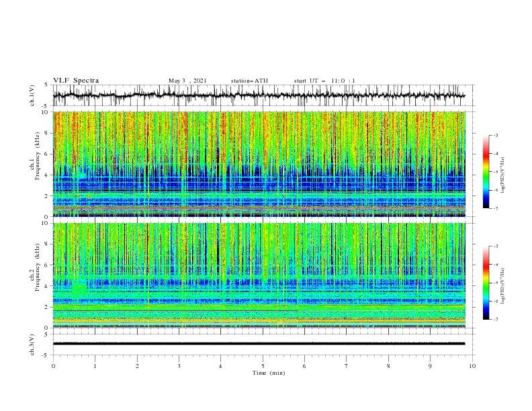
Task: Click the "VLF Spectra" plot title
Action: tap(76, 81)
